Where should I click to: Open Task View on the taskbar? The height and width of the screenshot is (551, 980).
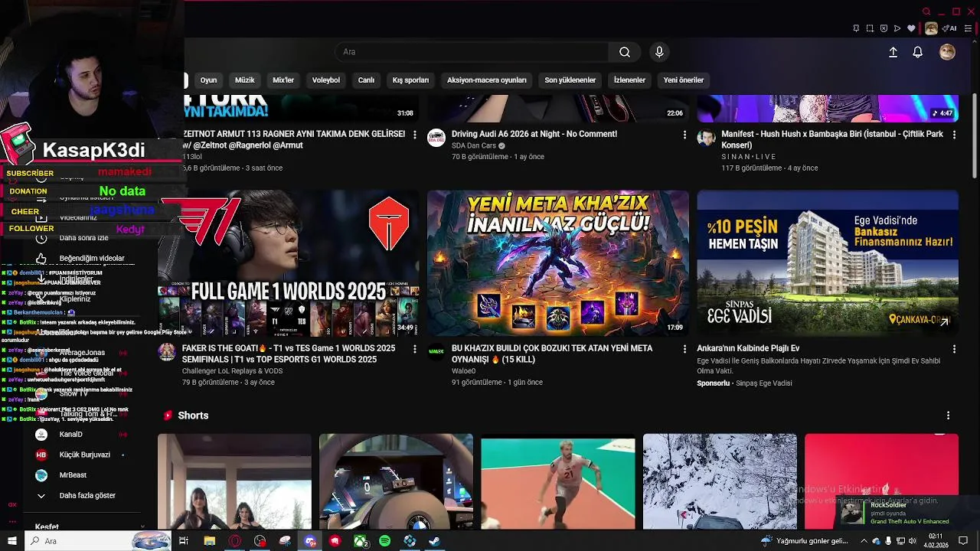tap(184, 541)
